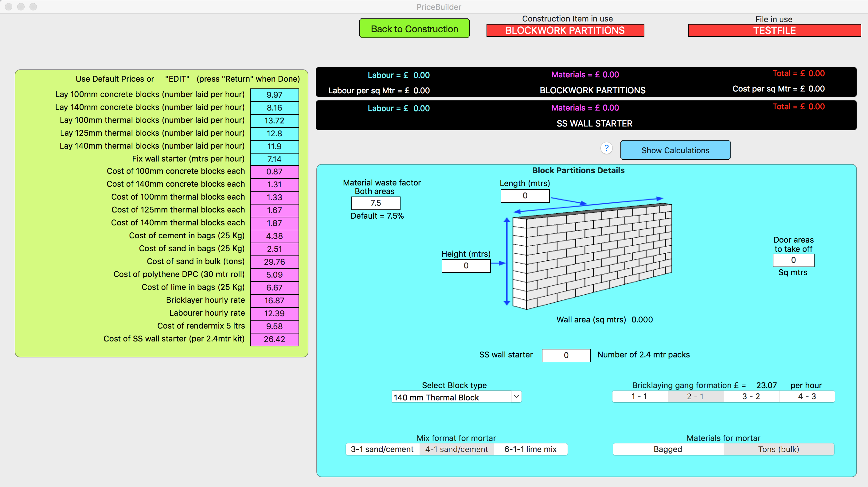
Task: Edit labourer hourly rate 12.39
Action: 274,314
